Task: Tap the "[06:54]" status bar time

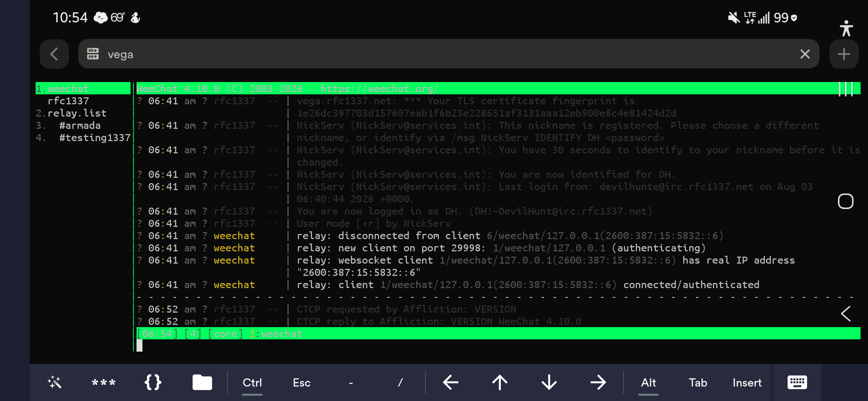Action: (157, 334)
